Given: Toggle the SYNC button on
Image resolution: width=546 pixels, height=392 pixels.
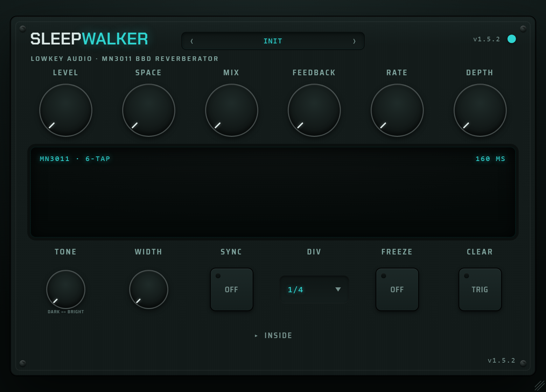Looking at the screenshot, I should point(232,289).
